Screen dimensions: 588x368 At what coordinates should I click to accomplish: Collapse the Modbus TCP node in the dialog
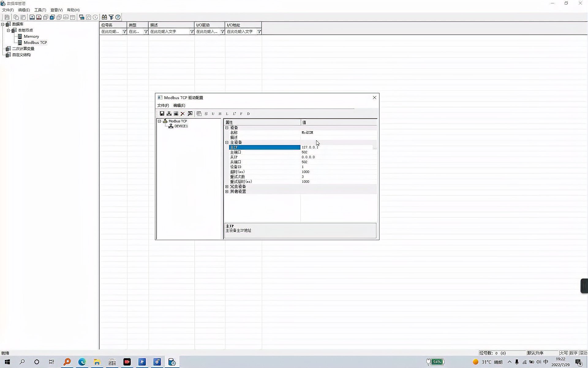[159, 121]
